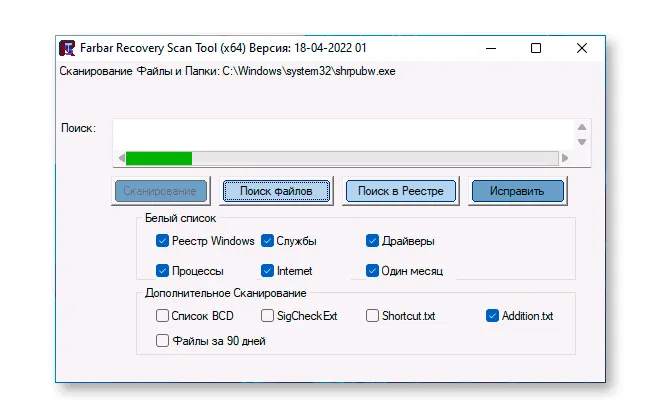
Task: Enable the SigCheckExt checkbox
Action: click(267, 316)
